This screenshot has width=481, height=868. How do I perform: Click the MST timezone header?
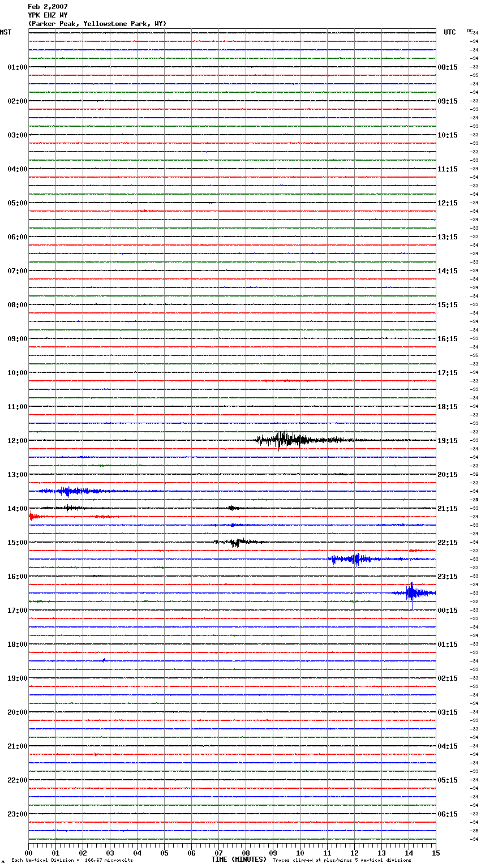click(6, 32)
